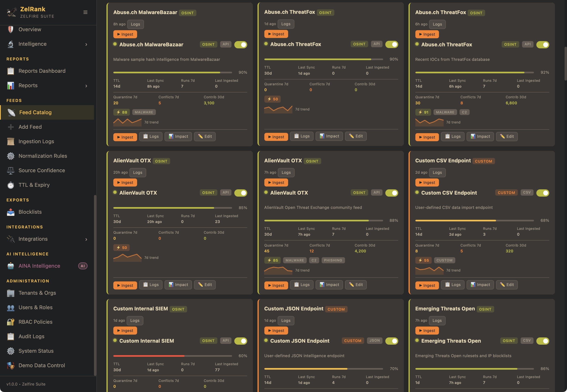Click the AINA Intelligence robot icon
Viewport: 567px width, 392px height.
pos(10,266)
